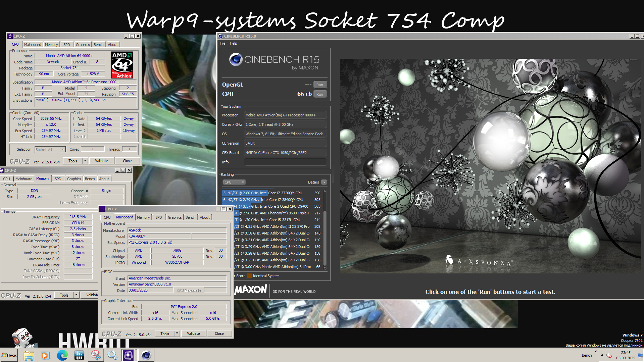Click the top CPU-Z window title bar icon
Screen dimensions: 644x362
point(10,36)
